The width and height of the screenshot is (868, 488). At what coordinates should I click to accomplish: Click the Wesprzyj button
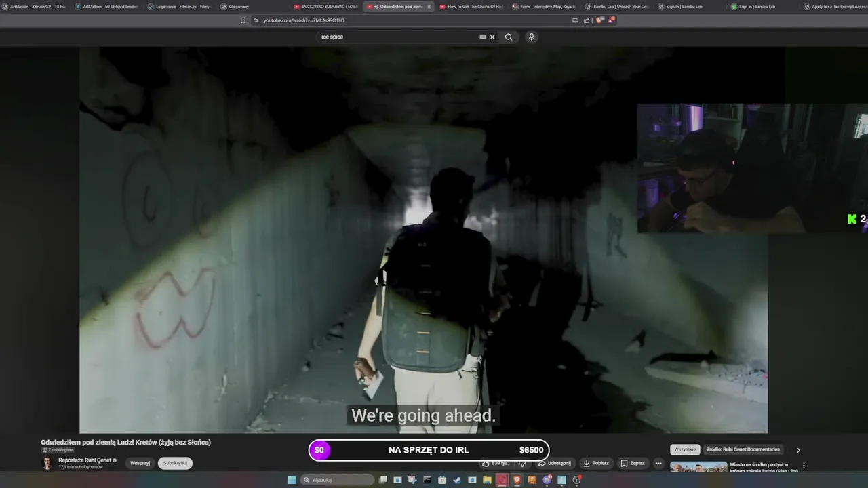coord(140,463)
